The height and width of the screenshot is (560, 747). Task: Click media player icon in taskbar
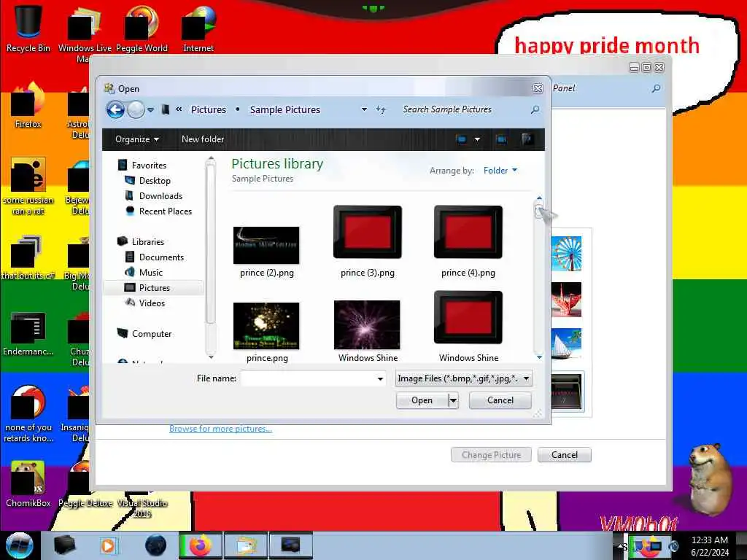tap(109, 545)
